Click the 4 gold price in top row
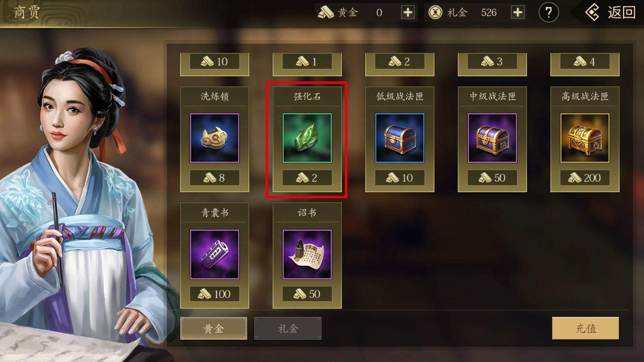Image resolution: width=644 pixels, height=362 pixels. (x=585, y=62)
